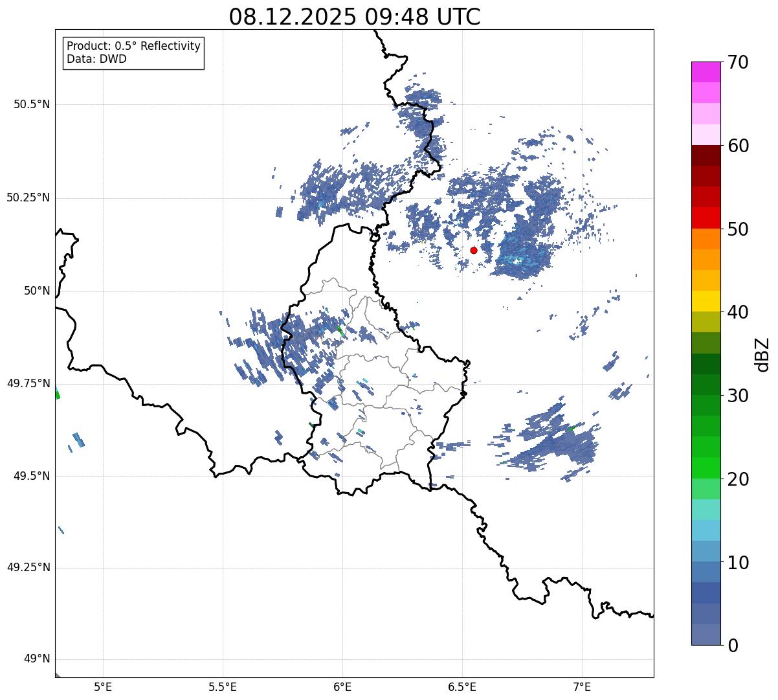This screenshot has width=778, height=700.
Task: Click the 6°E longitude label
Action: pyautogui.click(x=342, y=687)
